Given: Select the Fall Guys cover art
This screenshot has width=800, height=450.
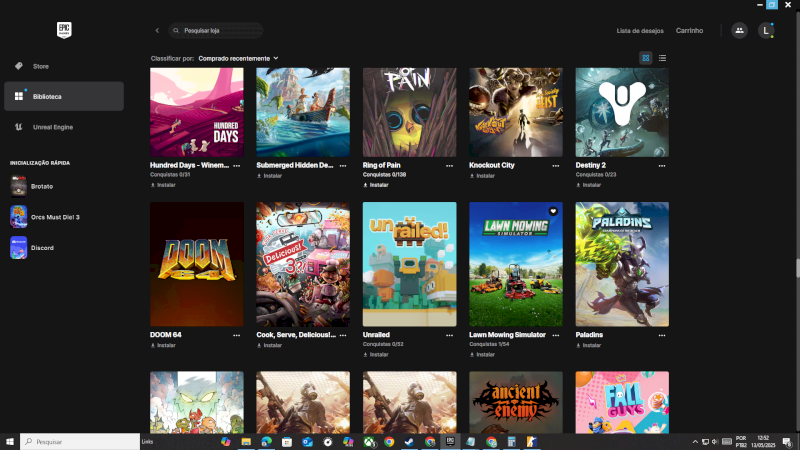Looking at the screenshot, I should pos(622,403).
